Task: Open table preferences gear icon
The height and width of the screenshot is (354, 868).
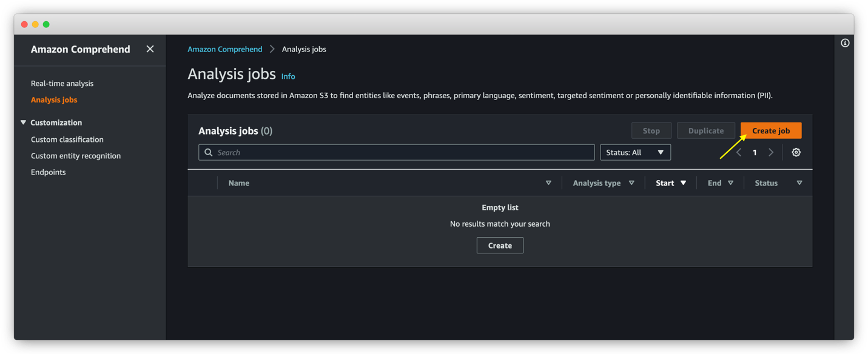Action: (796, 153)
